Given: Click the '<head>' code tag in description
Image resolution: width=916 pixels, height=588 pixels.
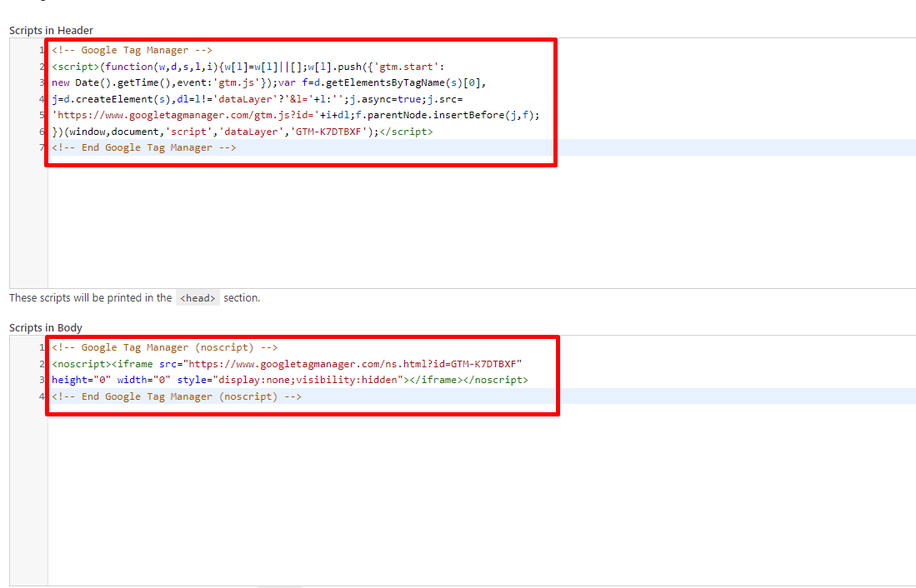Looking at the screenshot, I should (x=198, y=298).
